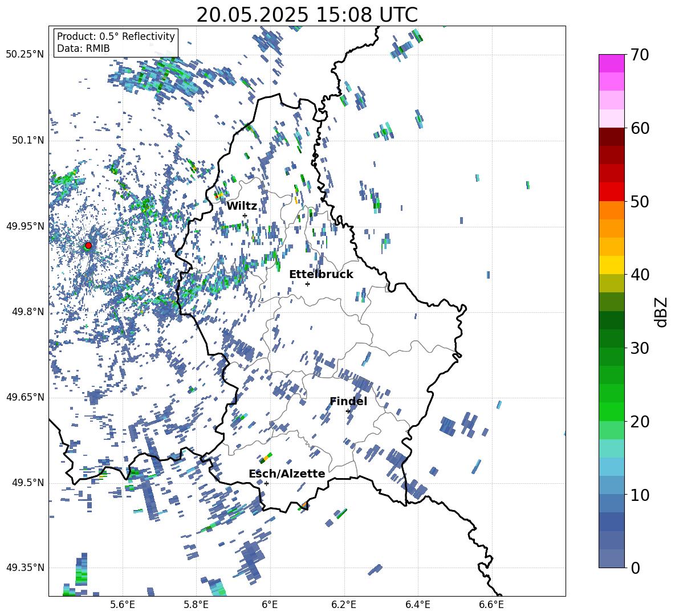675x616 pixels.
Task: Click the slate blue colorbar segment at 0
Action: point(611,558)
